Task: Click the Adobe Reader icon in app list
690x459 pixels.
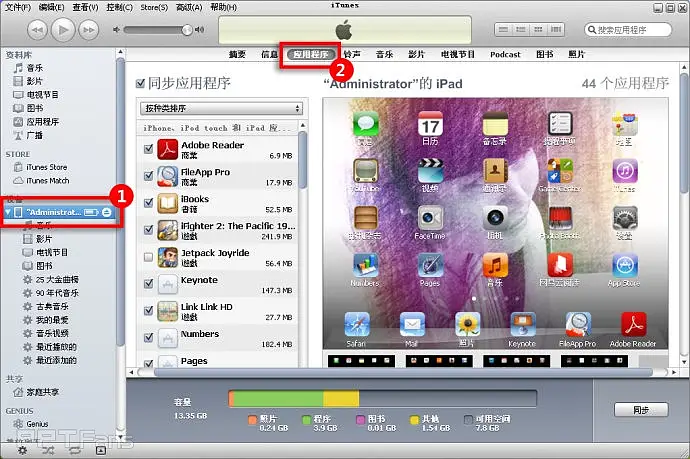Action: pos(167,149)
